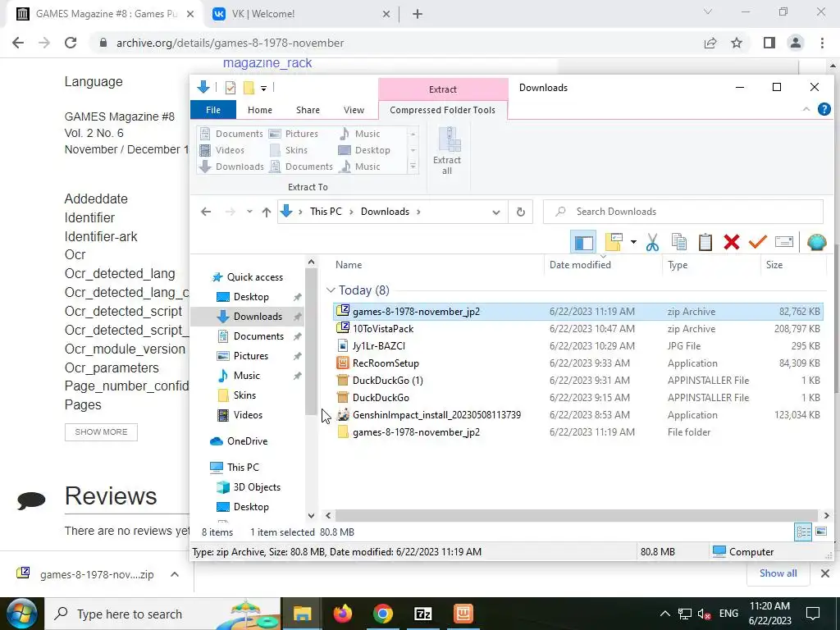
Task: Click Search Downloads field
Action: pyautogui.click(x=683, y=212)
